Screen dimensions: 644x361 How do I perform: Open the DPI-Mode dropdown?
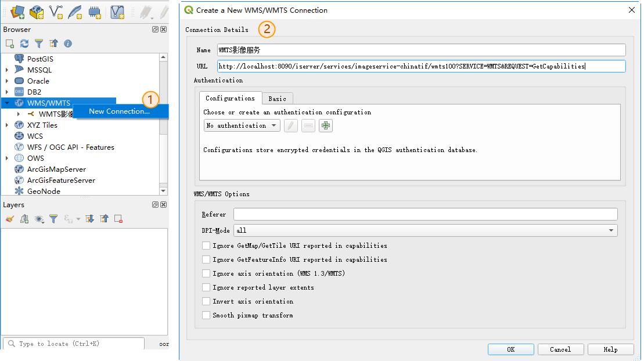click(425, 230)
